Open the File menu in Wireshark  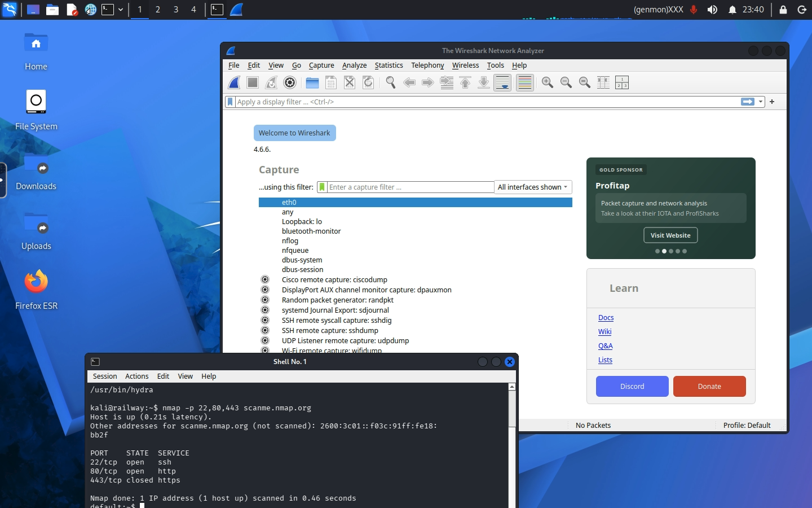pos(233,65)
